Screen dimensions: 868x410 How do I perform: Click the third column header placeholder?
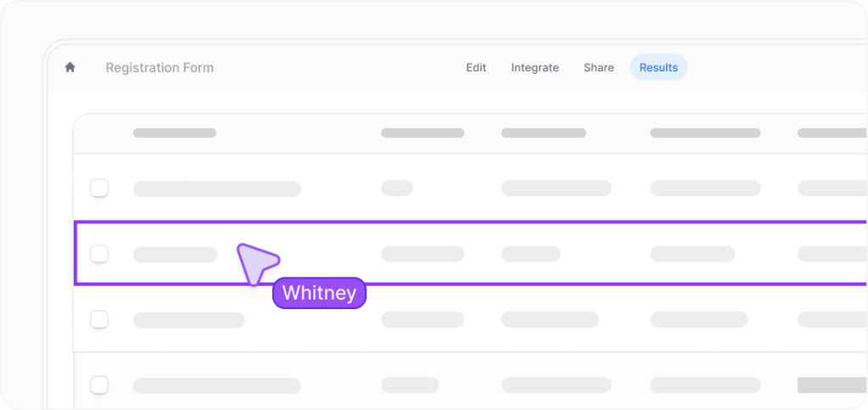point(543,132)
